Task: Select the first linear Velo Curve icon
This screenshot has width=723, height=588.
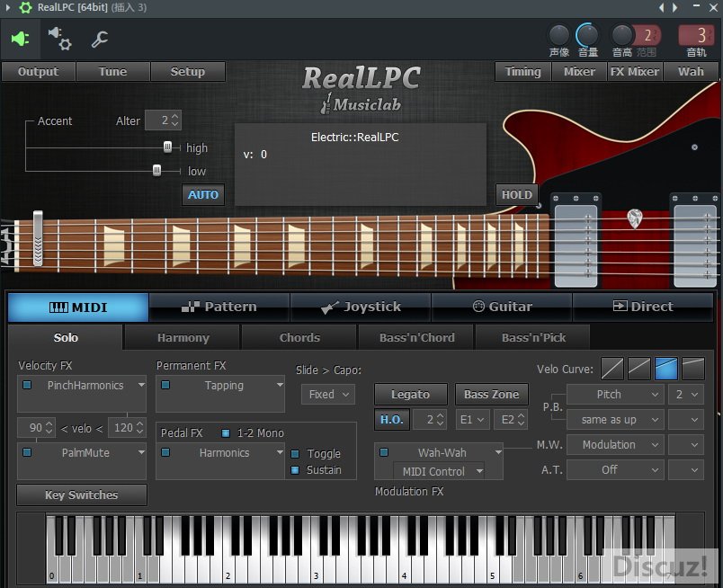Action: pos(611,368)
